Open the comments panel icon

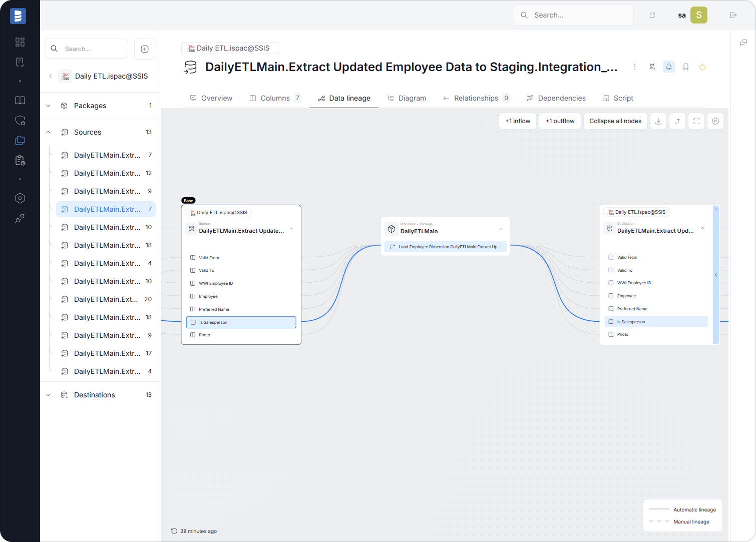(743, 43)
